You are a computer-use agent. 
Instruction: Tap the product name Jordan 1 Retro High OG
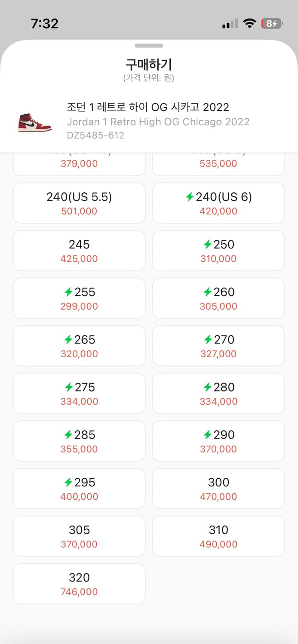(x=158, y=122)
